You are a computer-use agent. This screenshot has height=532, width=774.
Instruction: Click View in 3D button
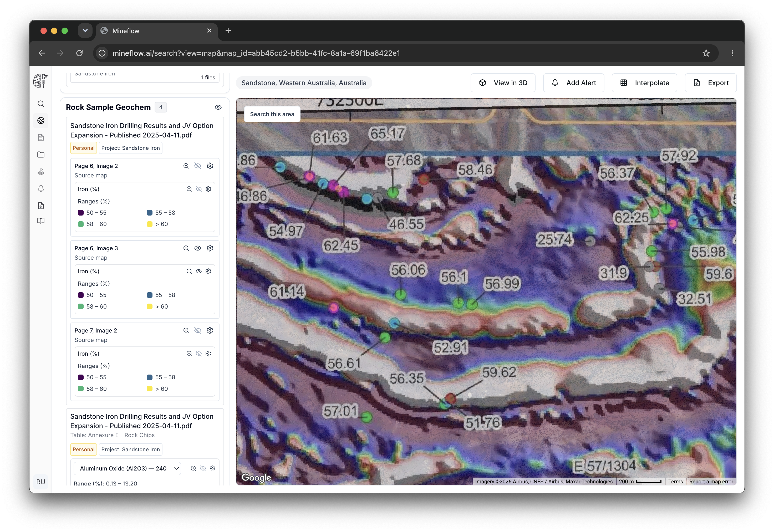(503, 83)
